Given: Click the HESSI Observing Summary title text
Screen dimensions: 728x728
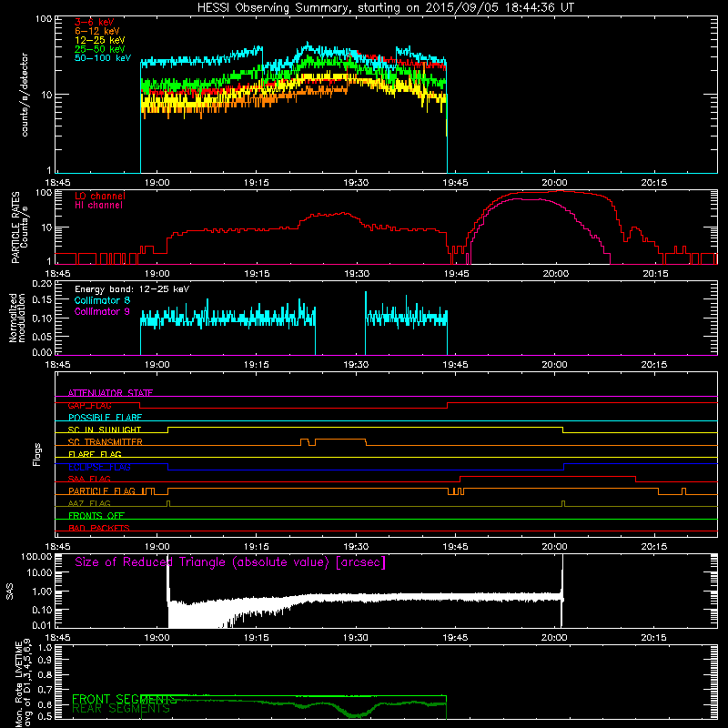Looking at the screenshot, I should point(385,8).
